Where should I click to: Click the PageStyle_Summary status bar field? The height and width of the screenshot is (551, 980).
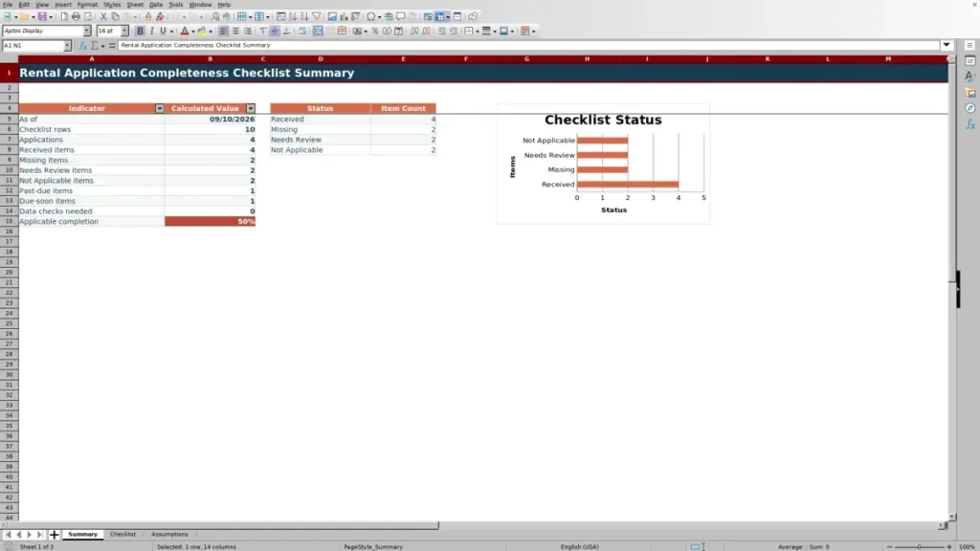point(373,546)
